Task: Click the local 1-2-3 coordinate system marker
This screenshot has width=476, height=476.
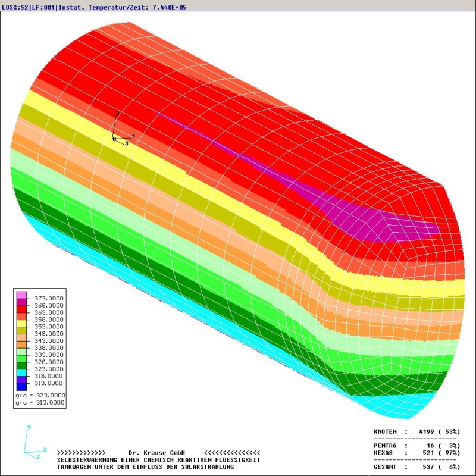Action: tap(124, 129)
